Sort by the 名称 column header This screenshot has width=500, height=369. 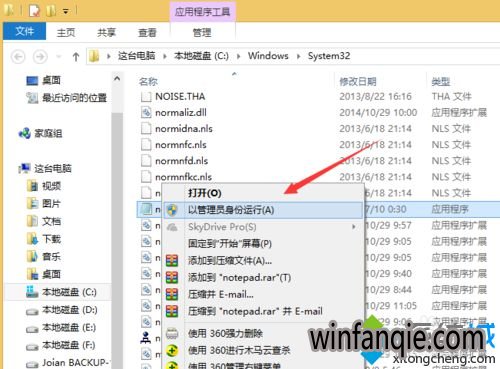[x=148, y=81]
